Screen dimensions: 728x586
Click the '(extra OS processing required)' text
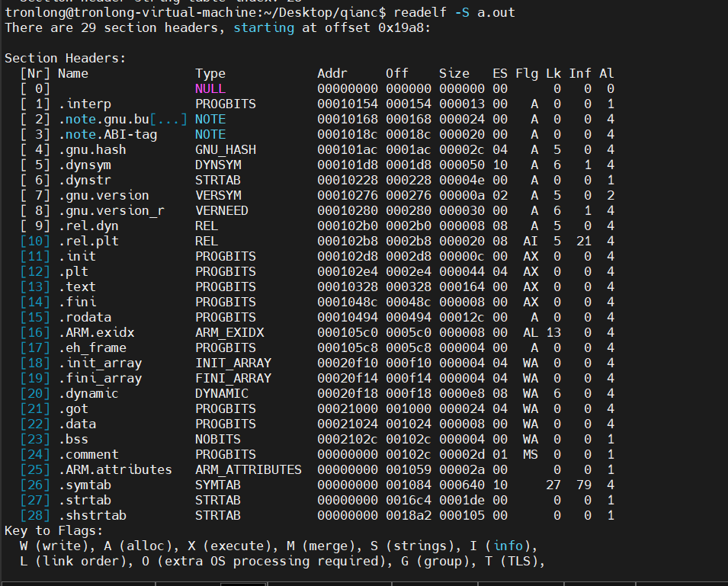point(274,561)
